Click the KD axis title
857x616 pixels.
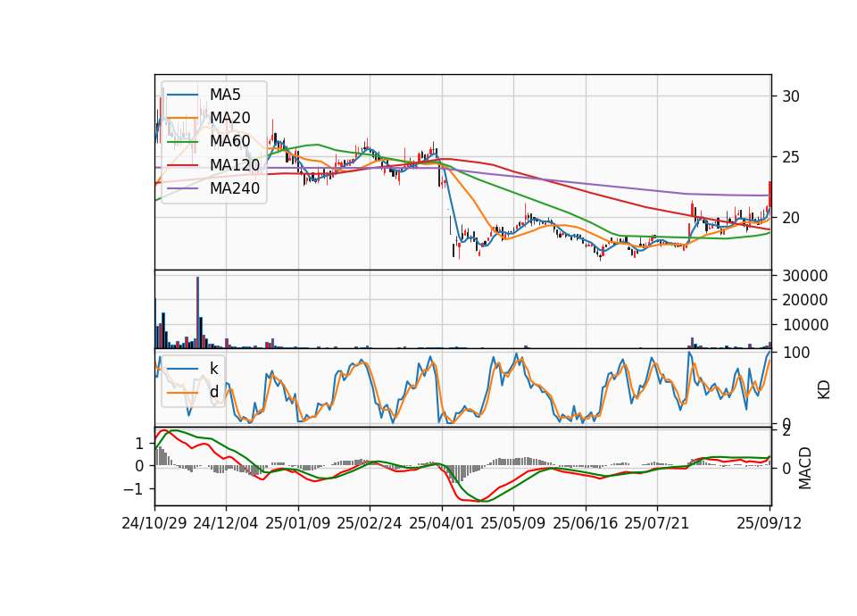(x=824, y=390)
